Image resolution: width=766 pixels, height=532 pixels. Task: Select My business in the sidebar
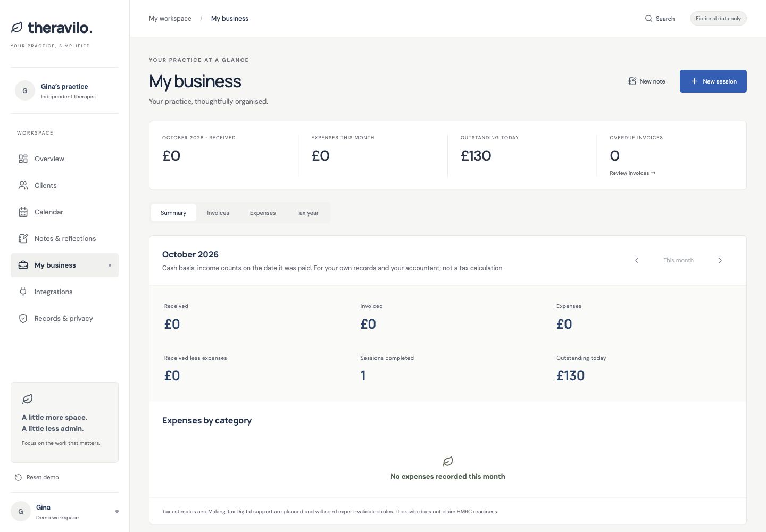click(x=64, y=265)
